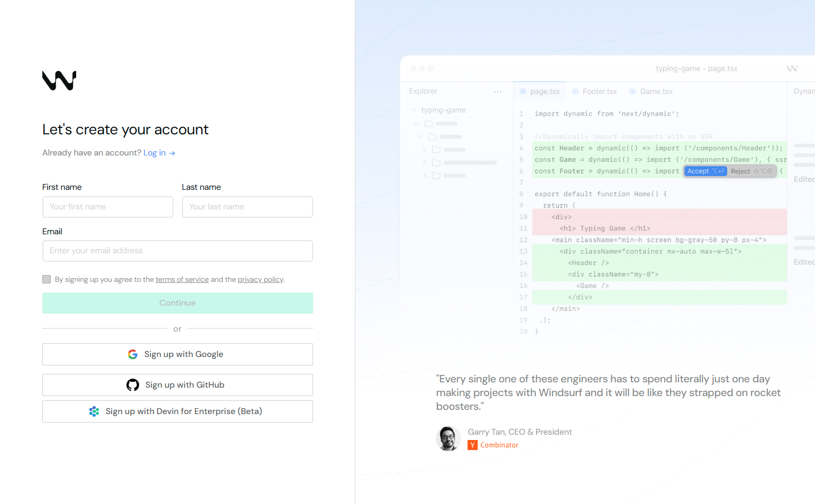Image resolution: width=815 pixels, height=504 pixels.
Task: Click the arrow icon beside Log in
Action: tap(172, 153)
